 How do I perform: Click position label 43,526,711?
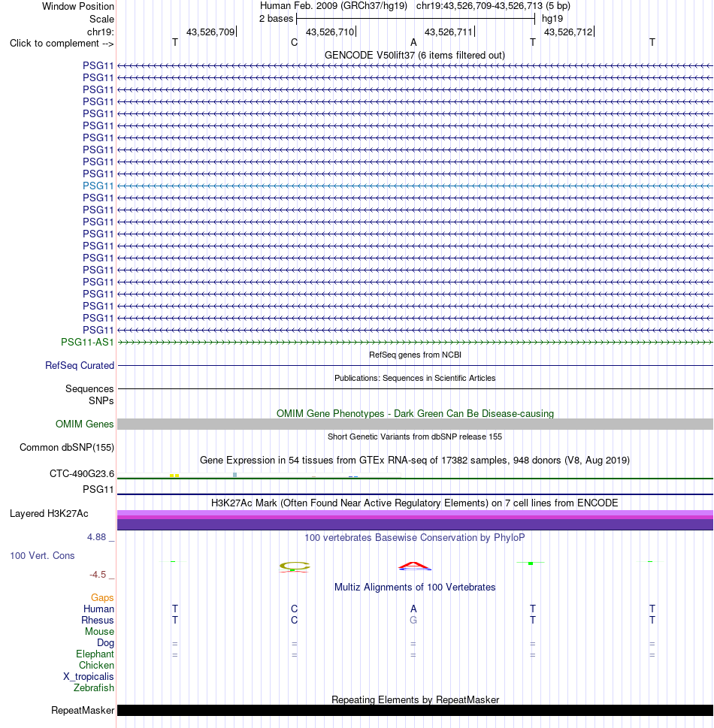(x=449, y=32)
